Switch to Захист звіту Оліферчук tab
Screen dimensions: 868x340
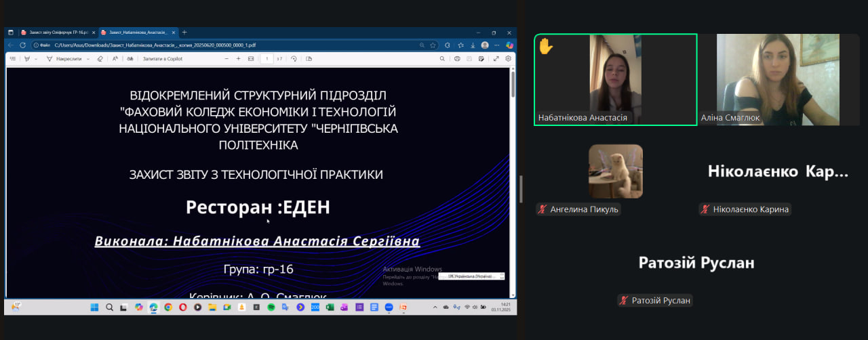click(54, 32)
